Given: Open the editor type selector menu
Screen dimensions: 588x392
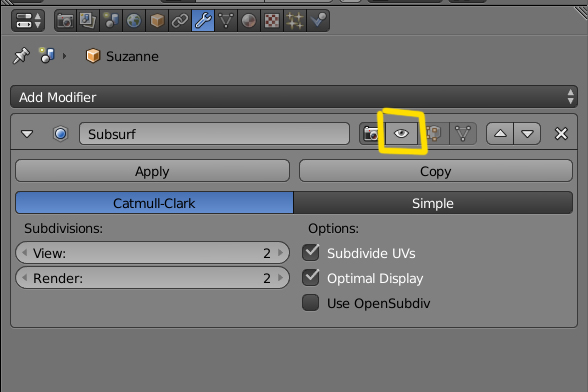Looking at the screenshot, I should point(28,21).
